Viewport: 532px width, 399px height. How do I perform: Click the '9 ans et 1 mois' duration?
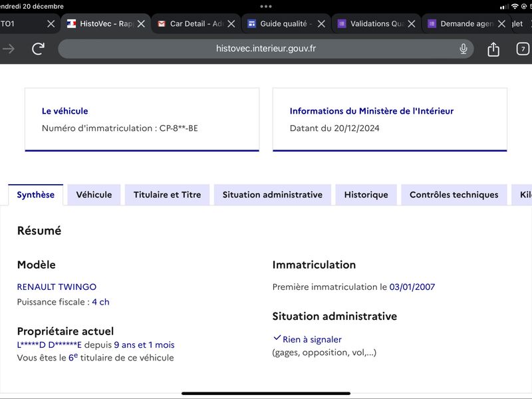pyautogui.click(x=144, y=344)
